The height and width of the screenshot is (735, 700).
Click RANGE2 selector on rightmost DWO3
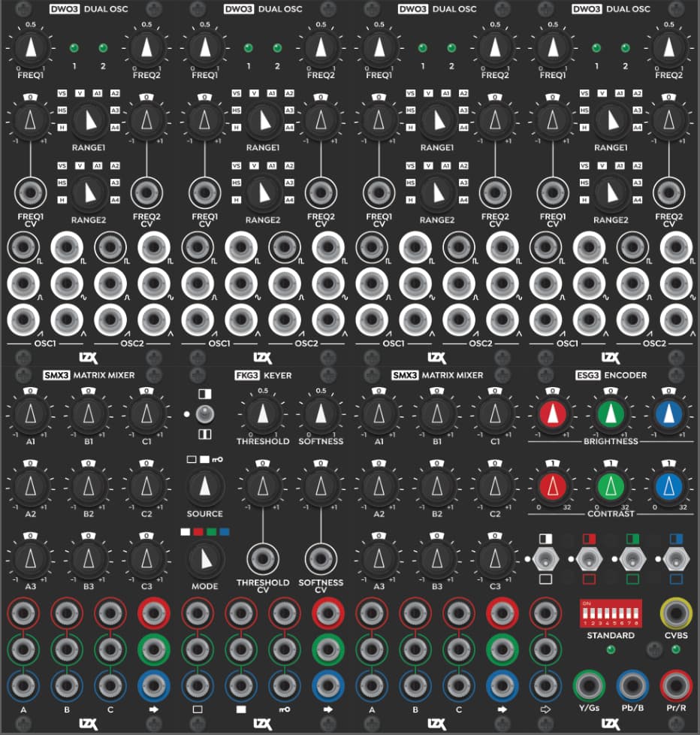coord(611,192)
